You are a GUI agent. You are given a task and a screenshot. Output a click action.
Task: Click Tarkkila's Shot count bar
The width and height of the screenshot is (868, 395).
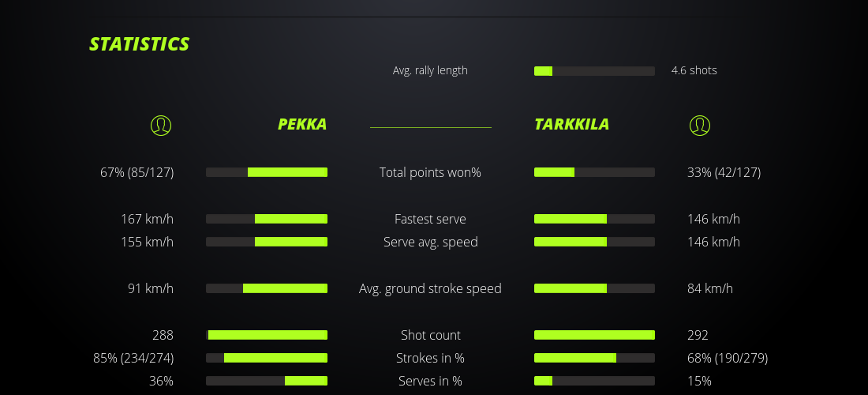[x=594, y=335]
